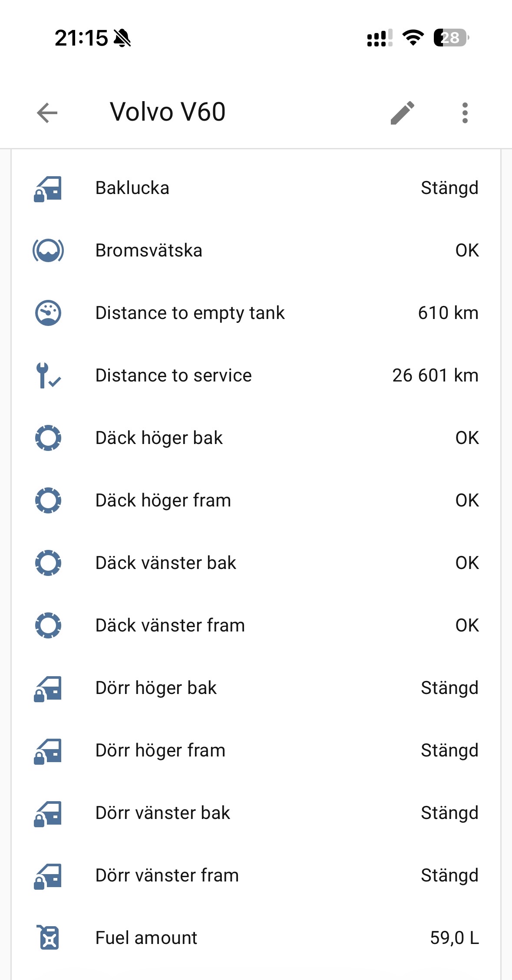512x980 pixels.
Task: Tap the Distance to service wrench icon
Action: click(x=48, y=375)
